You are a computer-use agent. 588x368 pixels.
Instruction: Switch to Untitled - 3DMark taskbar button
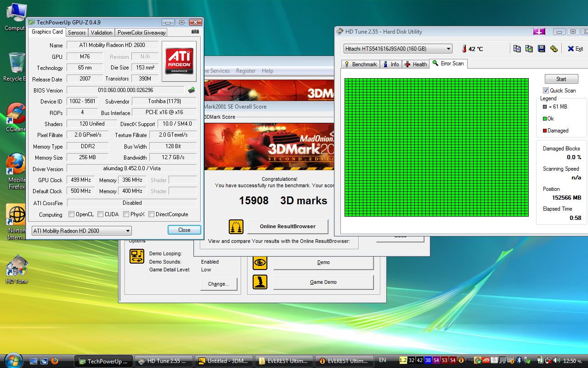tap(224, 361)
